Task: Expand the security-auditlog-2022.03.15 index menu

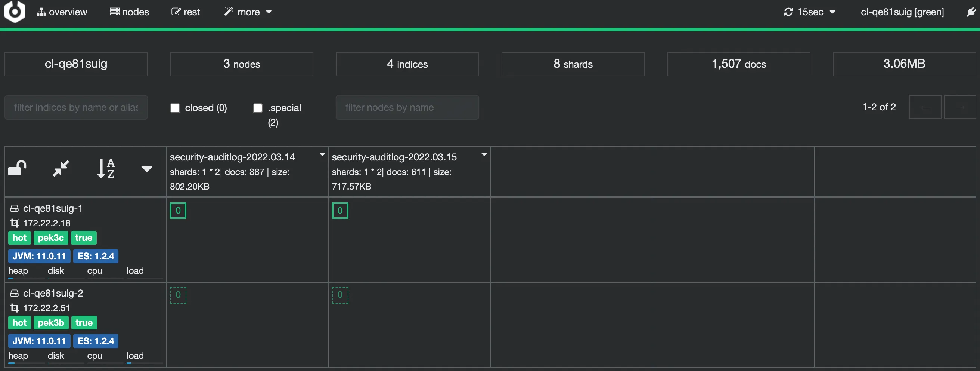Action: [484, 155]
